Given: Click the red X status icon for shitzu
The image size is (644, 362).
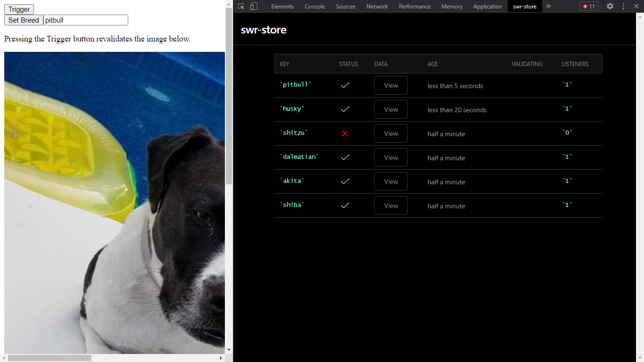Looking at the screenshot, I should click(x=345, y=133).
